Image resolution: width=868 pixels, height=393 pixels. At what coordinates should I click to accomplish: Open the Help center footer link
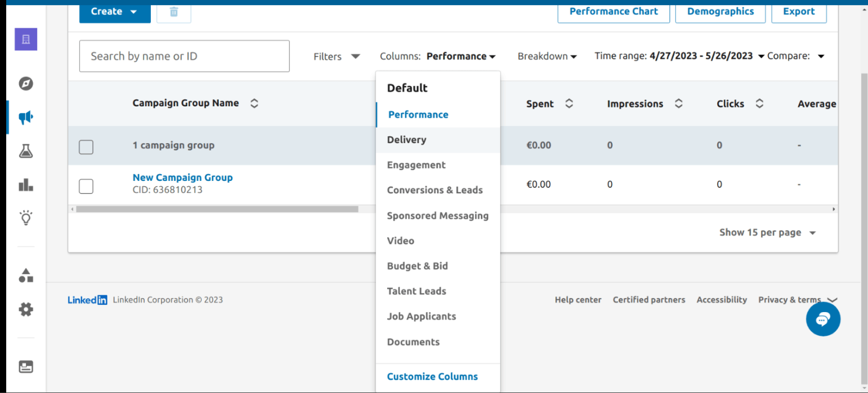[x=578, y=300]
